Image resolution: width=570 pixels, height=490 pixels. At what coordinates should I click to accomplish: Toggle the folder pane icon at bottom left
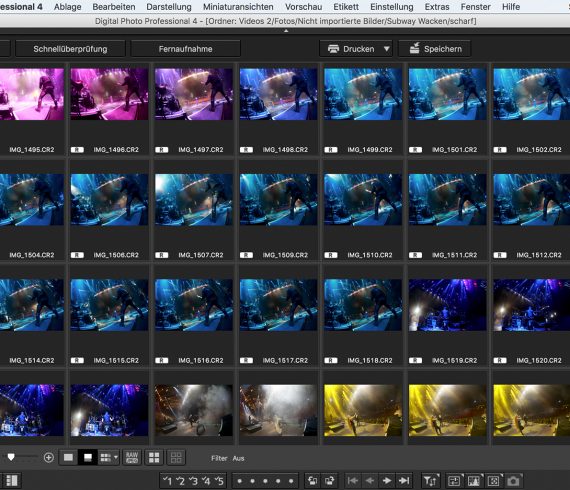click(12, 481)
